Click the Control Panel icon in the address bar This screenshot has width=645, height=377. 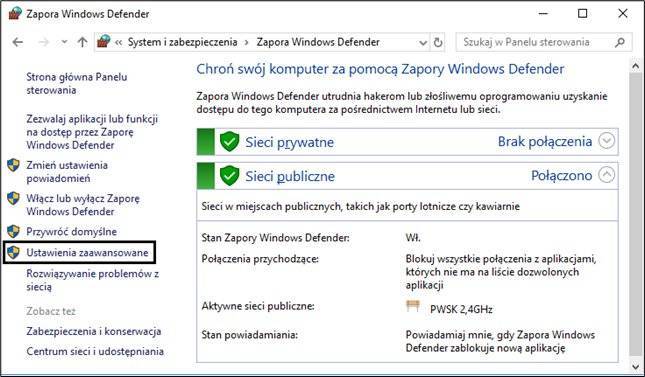pos(104,42)
